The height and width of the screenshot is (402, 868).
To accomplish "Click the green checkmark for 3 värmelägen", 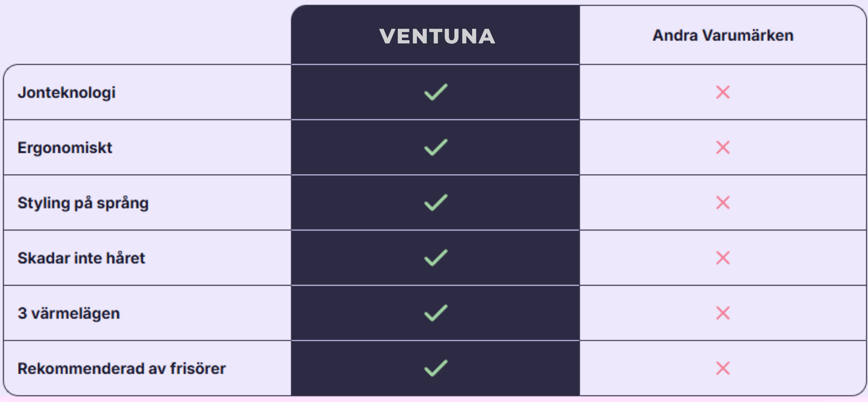I will 436,313.
